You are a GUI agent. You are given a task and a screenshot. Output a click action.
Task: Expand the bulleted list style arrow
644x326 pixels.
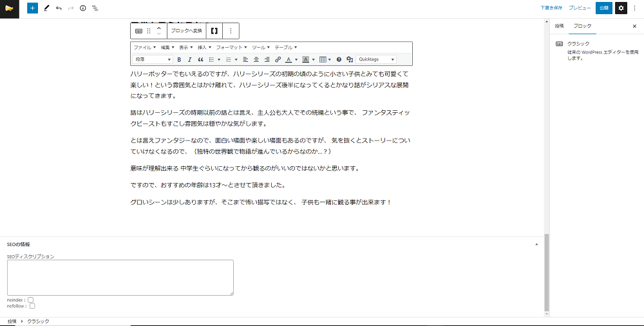click(x=220, y=60)
